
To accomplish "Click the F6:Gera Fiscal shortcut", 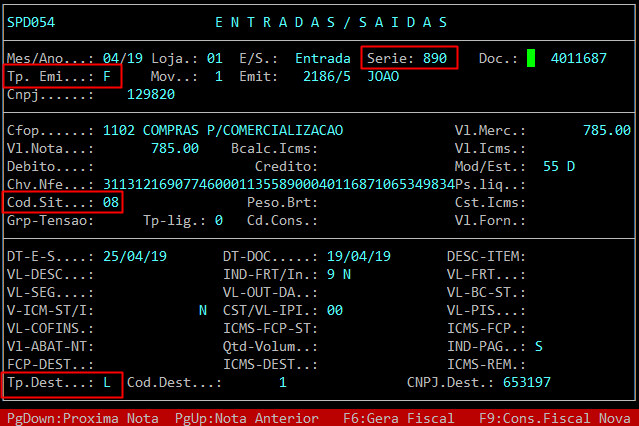I will click(x=399, y=418).
